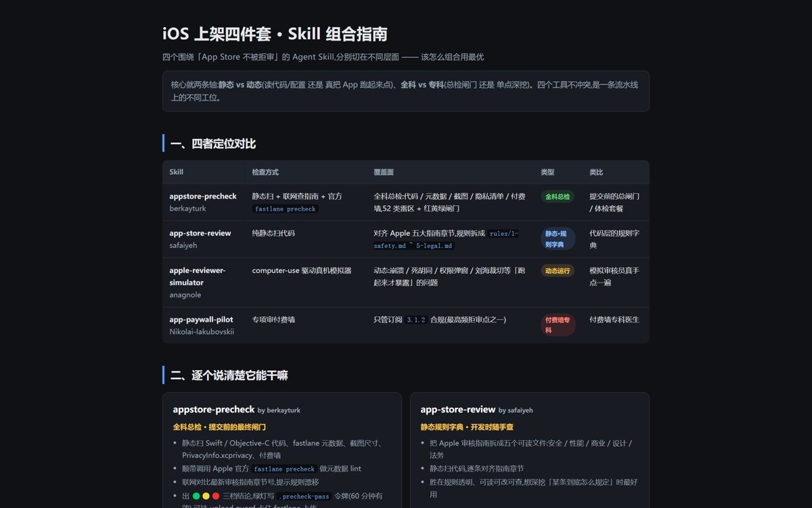Click the 全科总检 green badge
This screenshot has height=508, width=812.
pos(558,196)
